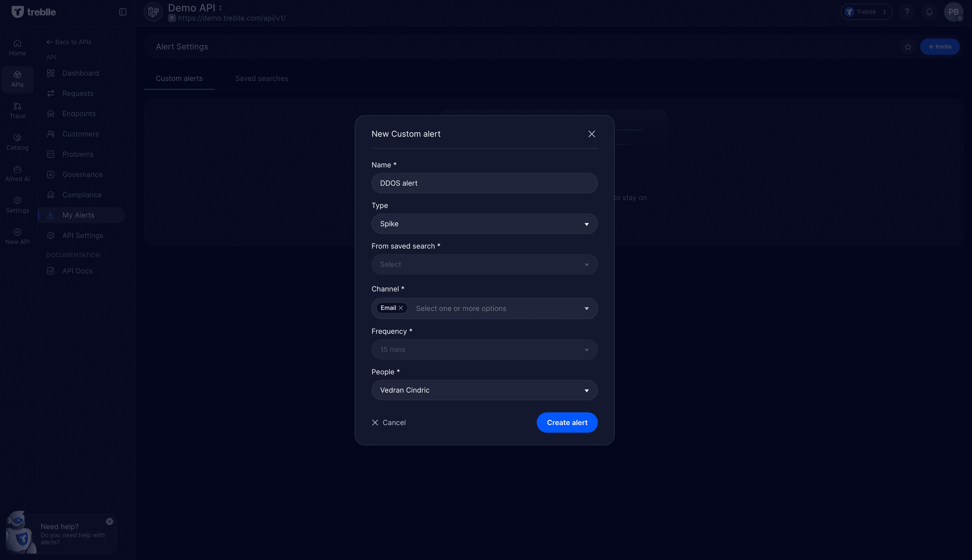Start creating a New API

tap(17, 236)
